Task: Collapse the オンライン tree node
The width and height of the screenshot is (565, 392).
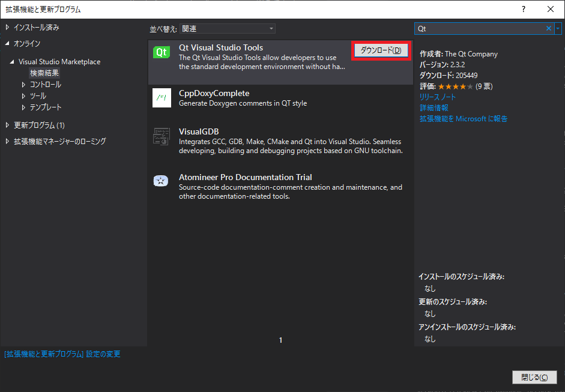Action: click(7, 43)
